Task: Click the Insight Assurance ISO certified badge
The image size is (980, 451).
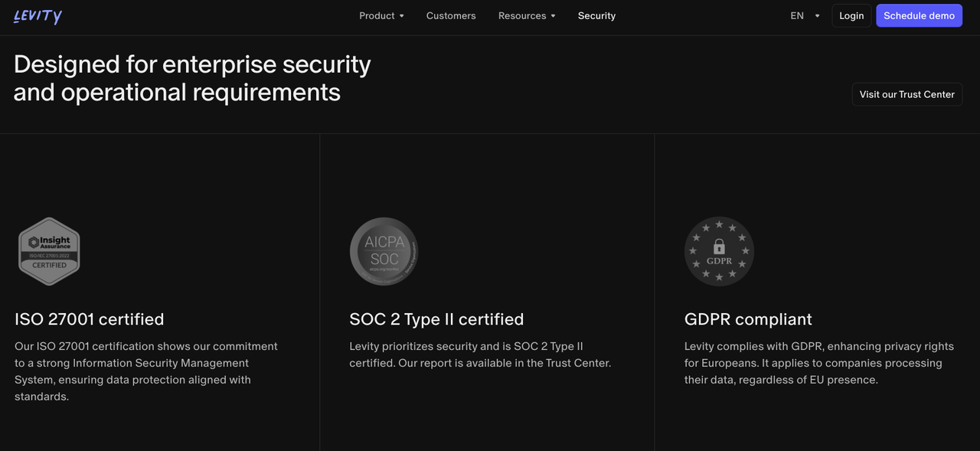Action: (x=49, y=251)
